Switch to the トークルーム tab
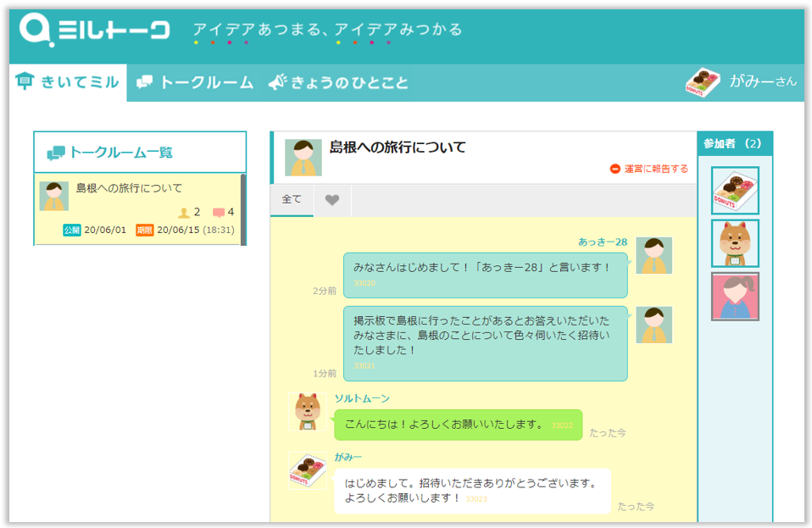The image size is (812, 528). [196, 82]
